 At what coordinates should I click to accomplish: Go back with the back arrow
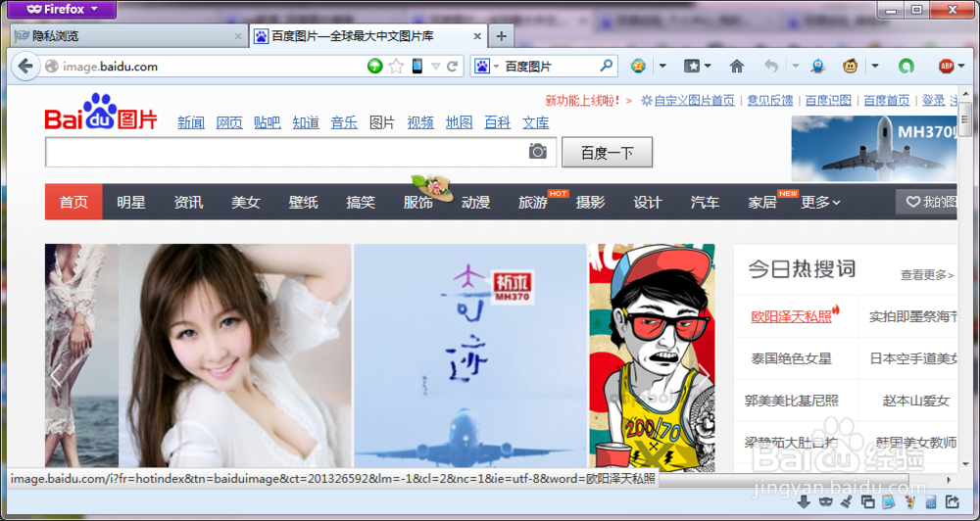pyautogui.click(x=25, y=67)
